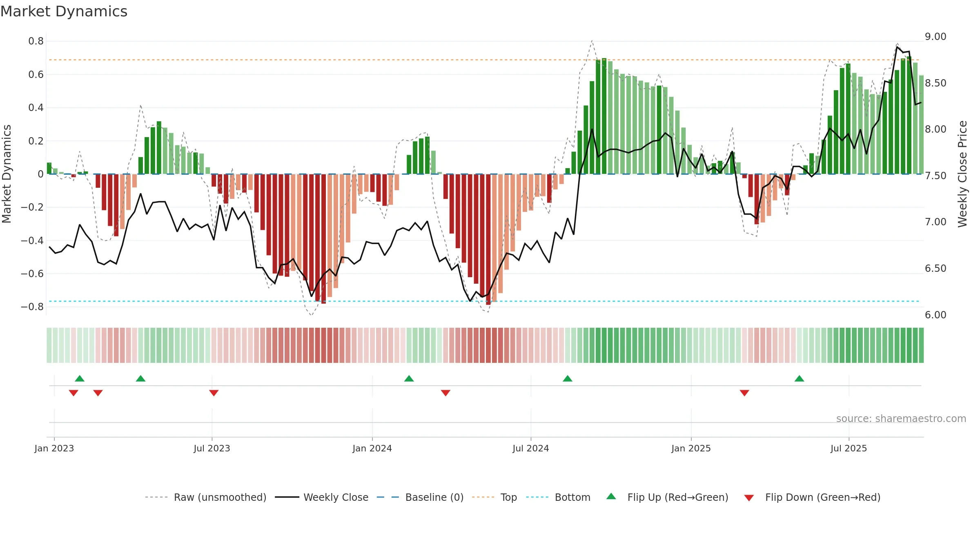Click the Market Dynamics chart title
The height and width of the screenshot is (551, 980).
64,11
